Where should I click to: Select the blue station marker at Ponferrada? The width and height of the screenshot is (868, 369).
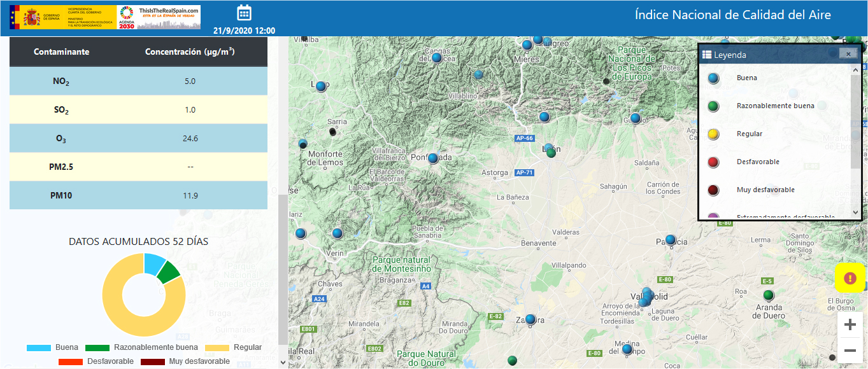[433, 158]
